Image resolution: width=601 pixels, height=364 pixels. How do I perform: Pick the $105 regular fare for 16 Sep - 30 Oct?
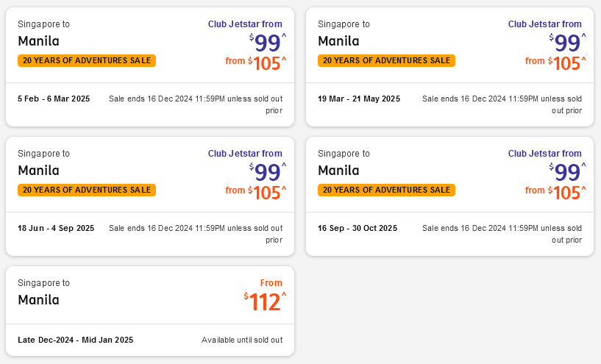point(566,193)
